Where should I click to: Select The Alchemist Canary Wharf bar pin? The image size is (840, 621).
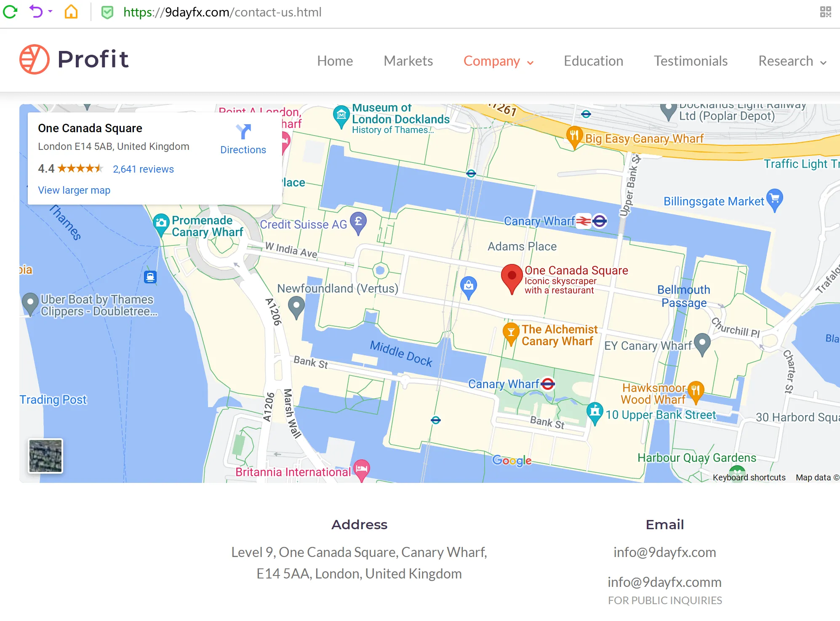(x=511, y=334)
